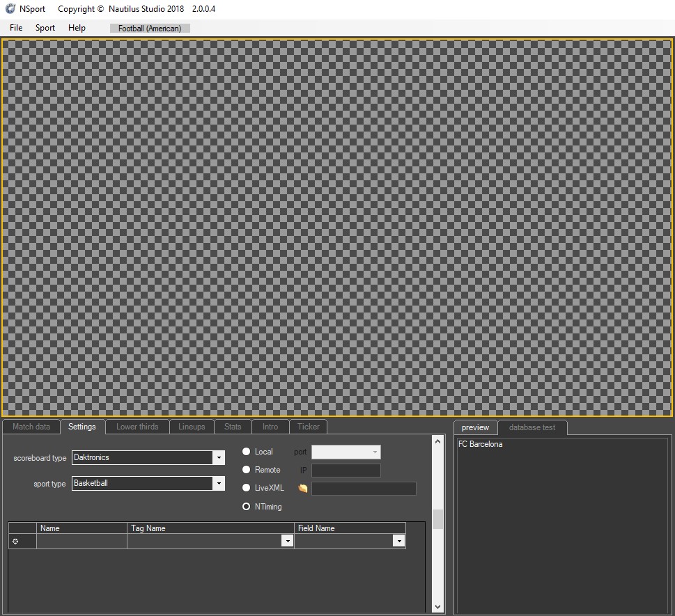
Task: Choose the LiveXML radio button
Action: click(x=246, y=488)
